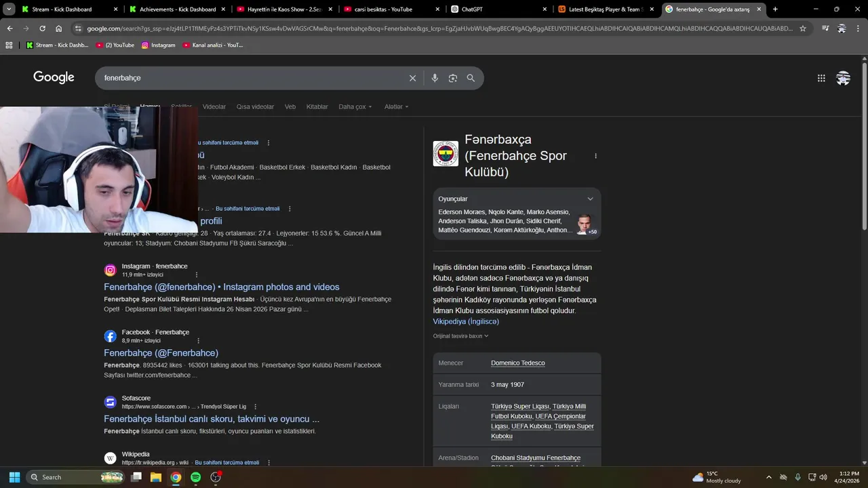
Task: Open more options for the Sofascore result
Action: click(256, 407)
